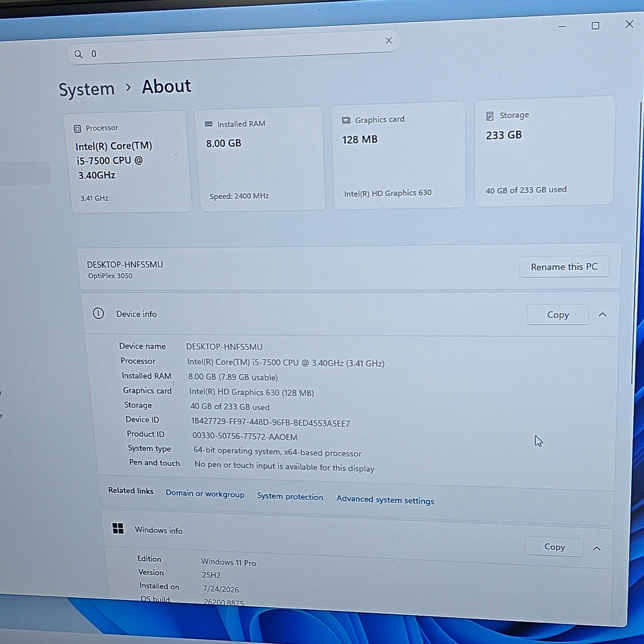Go back to System in the breadcrumb
Viewport: 644px width, 644px height.
tap(87, 89)
